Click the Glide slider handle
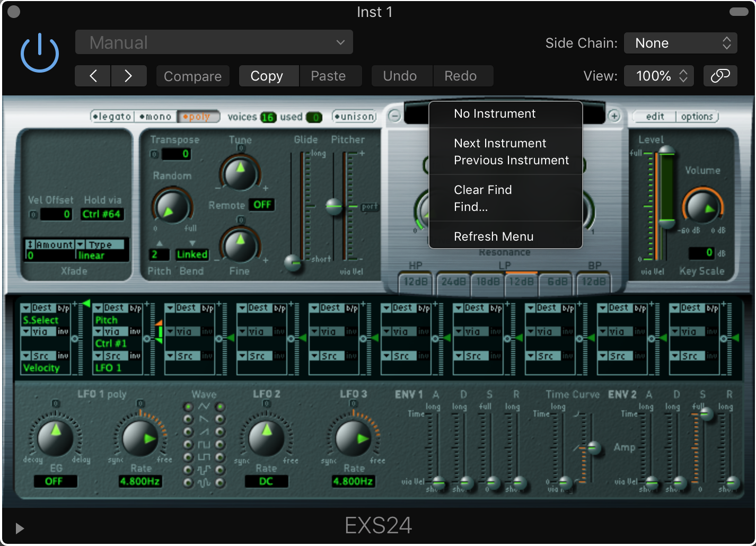 click(292, 262)
